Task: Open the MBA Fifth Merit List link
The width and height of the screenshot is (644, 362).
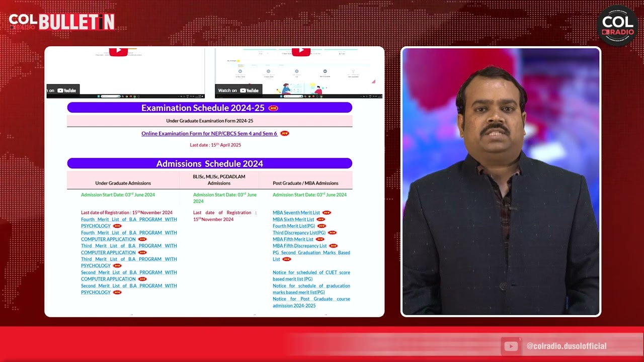Action: [x=293, y=239]
